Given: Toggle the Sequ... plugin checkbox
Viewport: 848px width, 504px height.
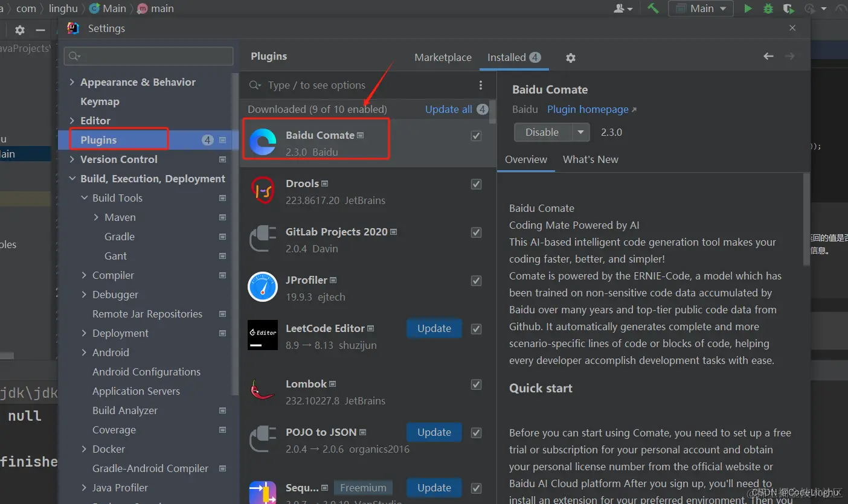Looking at the screenshot, I should 477,488.
